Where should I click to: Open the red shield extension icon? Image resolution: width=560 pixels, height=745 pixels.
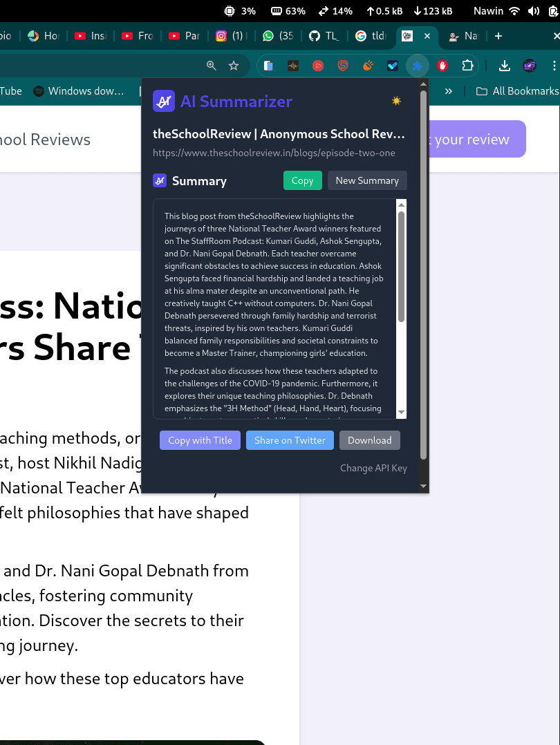pos(343,66)
